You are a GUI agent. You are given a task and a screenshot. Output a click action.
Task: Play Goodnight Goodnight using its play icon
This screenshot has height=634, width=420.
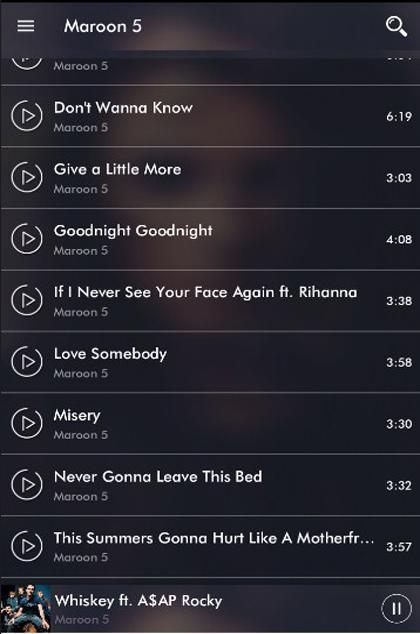pyautogui.click(x=27, y=239)
